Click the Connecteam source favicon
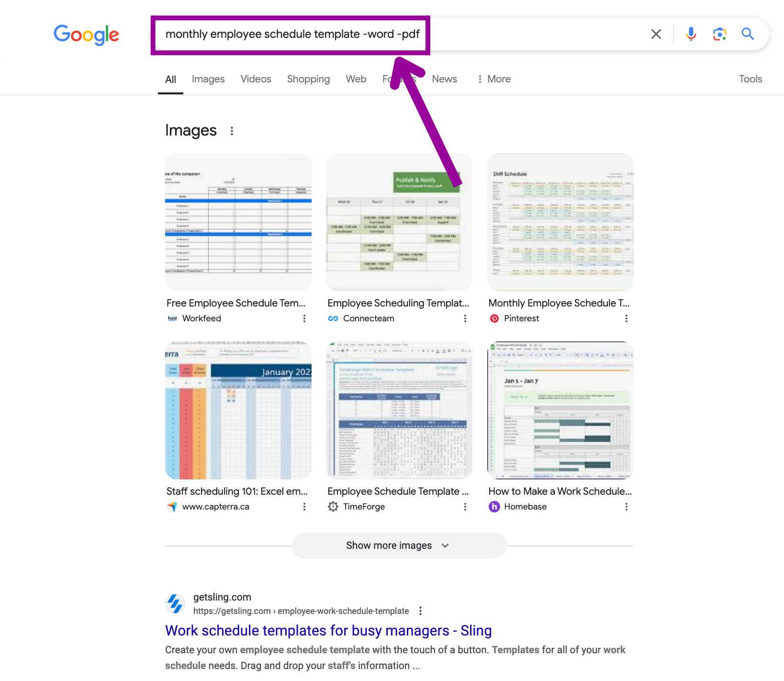The image size is (784, 681). [333, 318]
